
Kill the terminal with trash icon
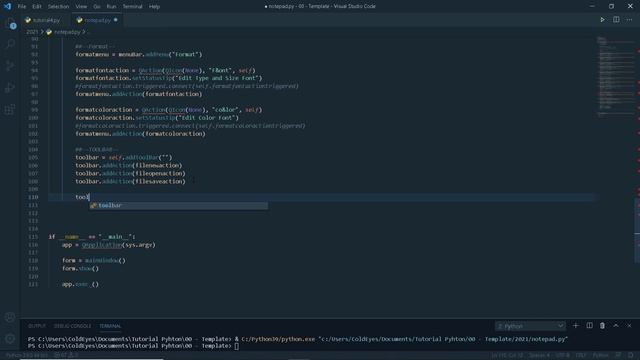pos(602,326)
